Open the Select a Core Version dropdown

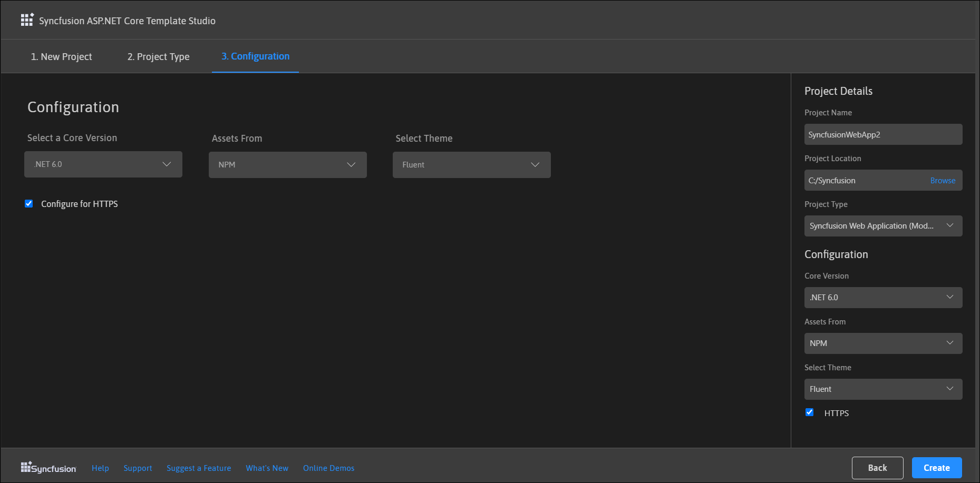point(103,164)
